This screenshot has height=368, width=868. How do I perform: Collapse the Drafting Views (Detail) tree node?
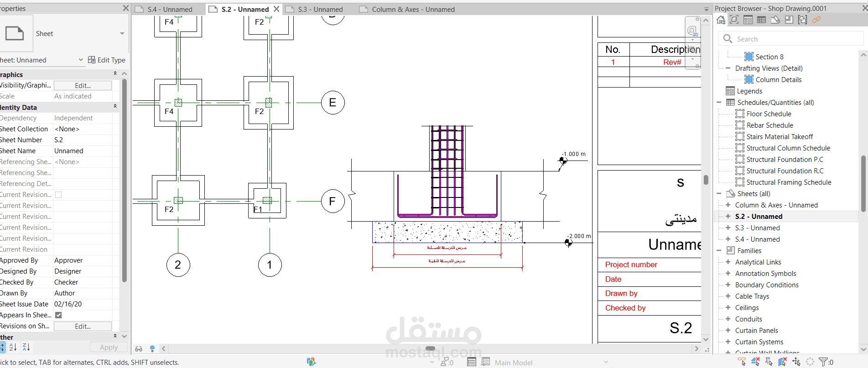tap(728, 68)
